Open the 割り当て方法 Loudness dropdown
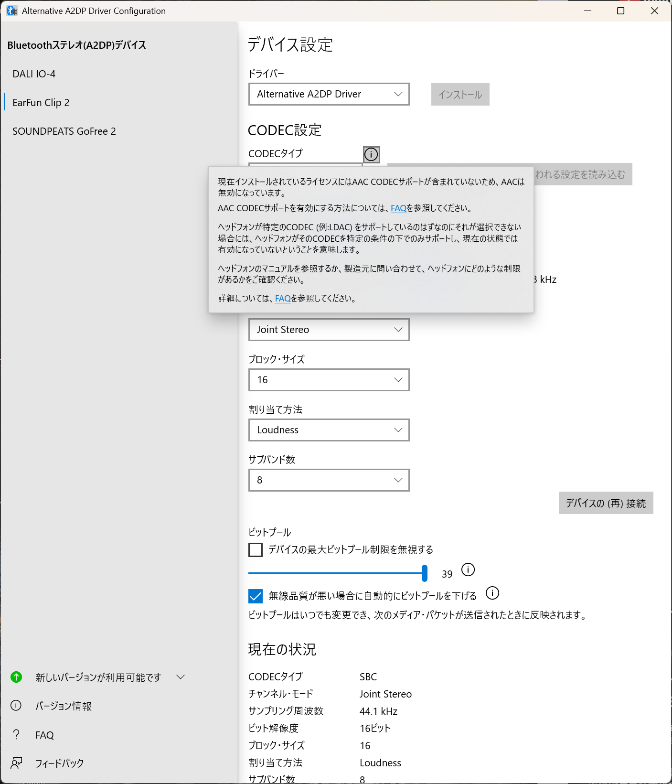 [329, 430]
